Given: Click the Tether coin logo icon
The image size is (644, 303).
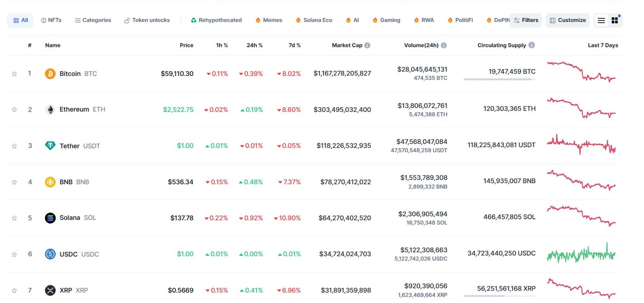Looking at the screenshot, I should click(50, 146).
